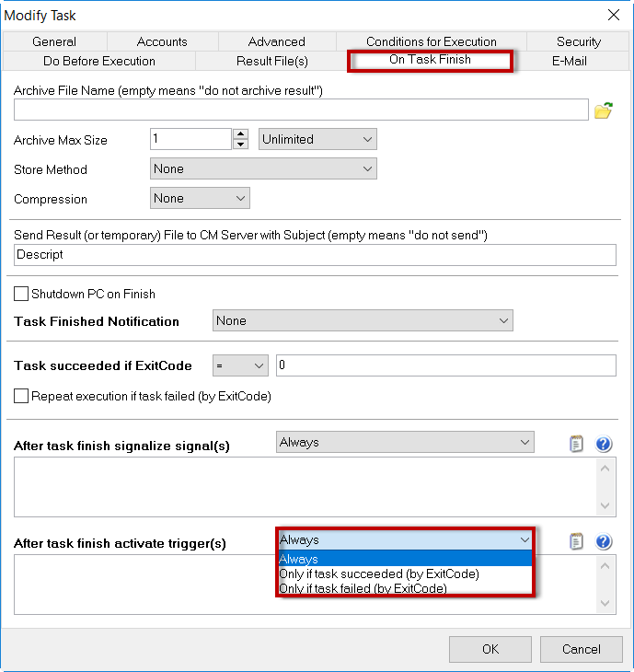Image resolution: width=634 pixels, height=672 pixels.
Task: Go to the Security tab
Action: pos(578,41)
